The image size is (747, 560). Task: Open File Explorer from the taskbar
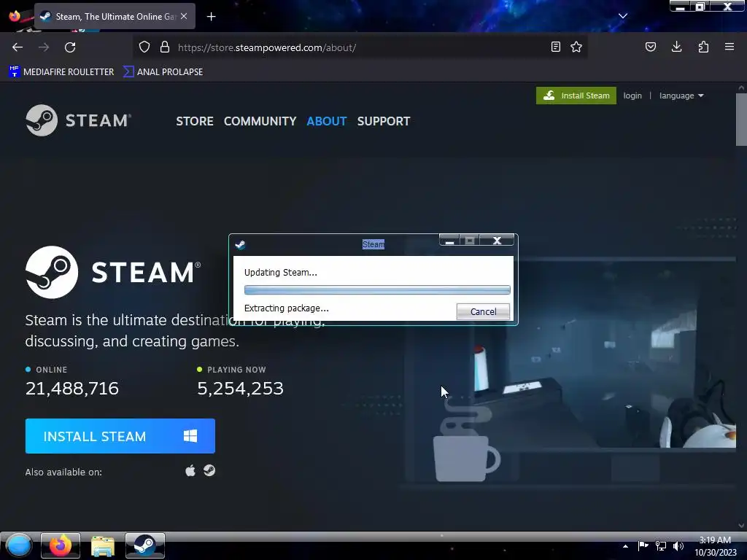tap(102, 545)
